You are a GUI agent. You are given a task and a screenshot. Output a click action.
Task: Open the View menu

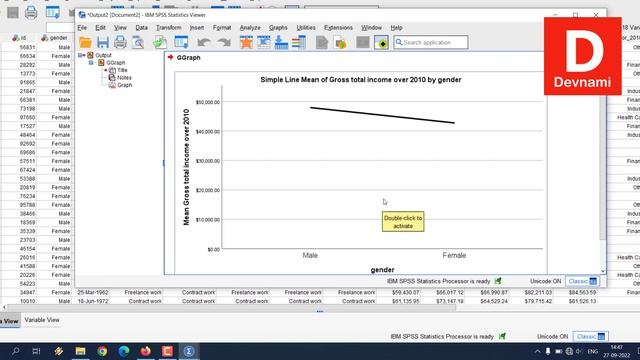coord(120,28)
